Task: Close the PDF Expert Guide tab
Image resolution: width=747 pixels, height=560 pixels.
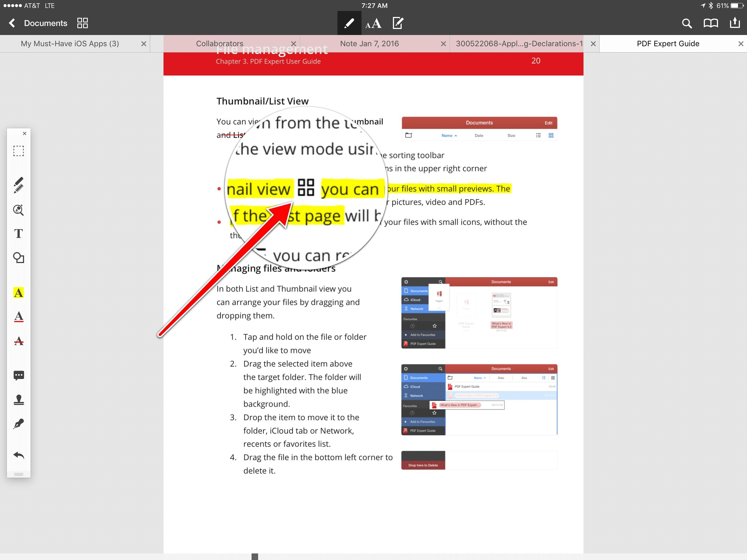Action: 741,44
